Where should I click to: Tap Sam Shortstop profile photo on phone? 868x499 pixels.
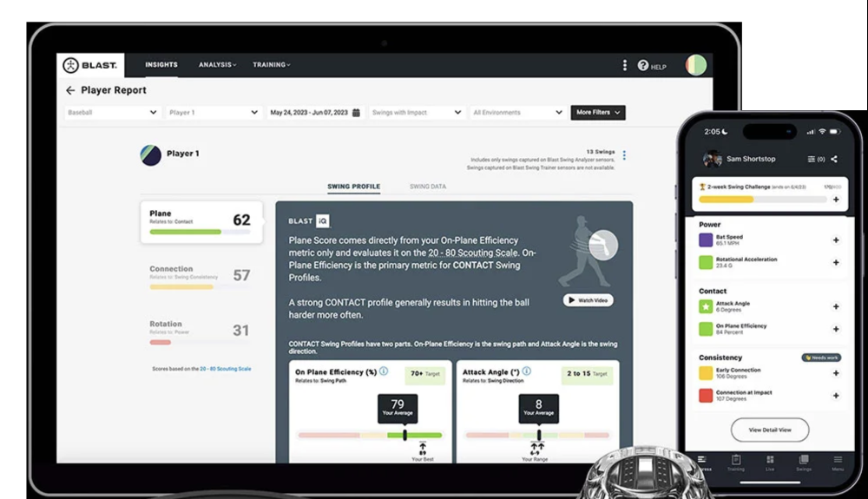pyautogui.click(x=712, y=159)
